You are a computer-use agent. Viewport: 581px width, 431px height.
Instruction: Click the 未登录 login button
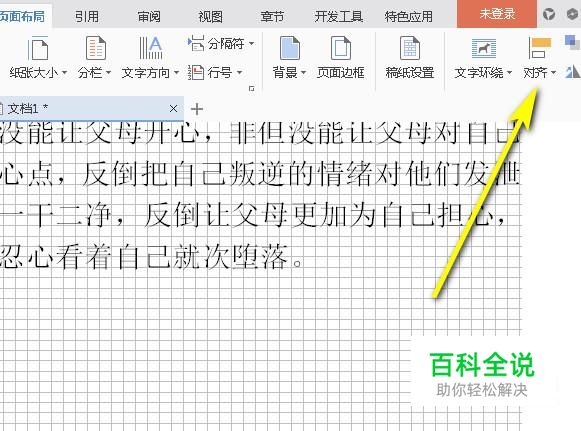tap(497, 14)
